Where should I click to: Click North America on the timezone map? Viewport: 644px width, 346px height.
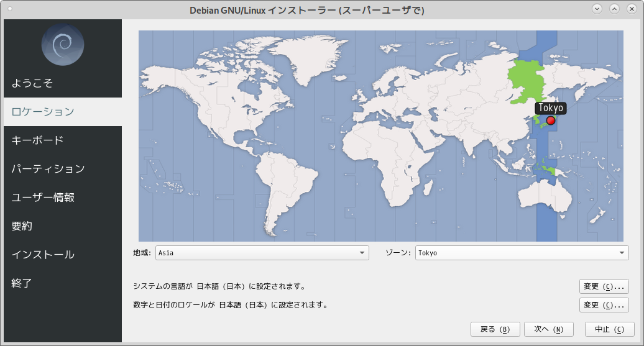[230, 102]
